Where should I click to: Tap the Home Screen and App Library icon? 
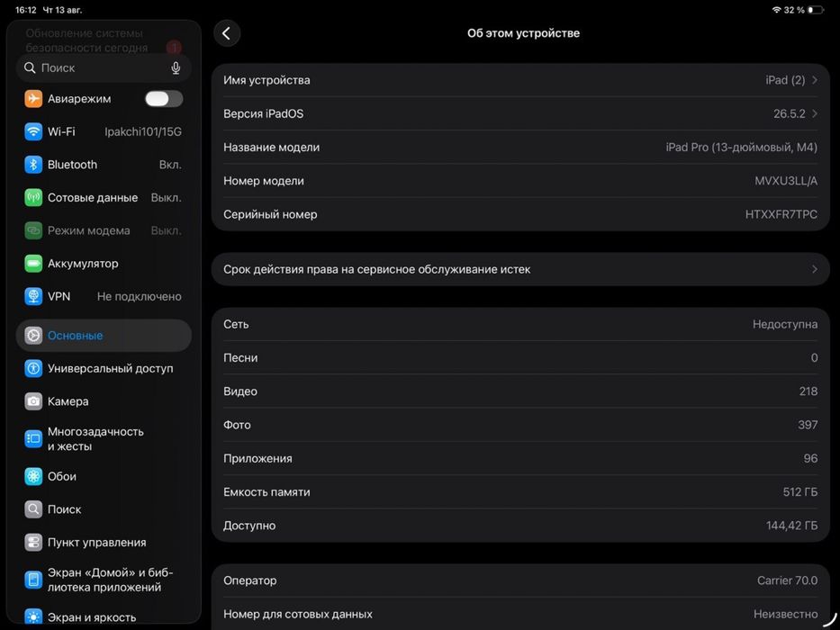[x=33, y=580]
